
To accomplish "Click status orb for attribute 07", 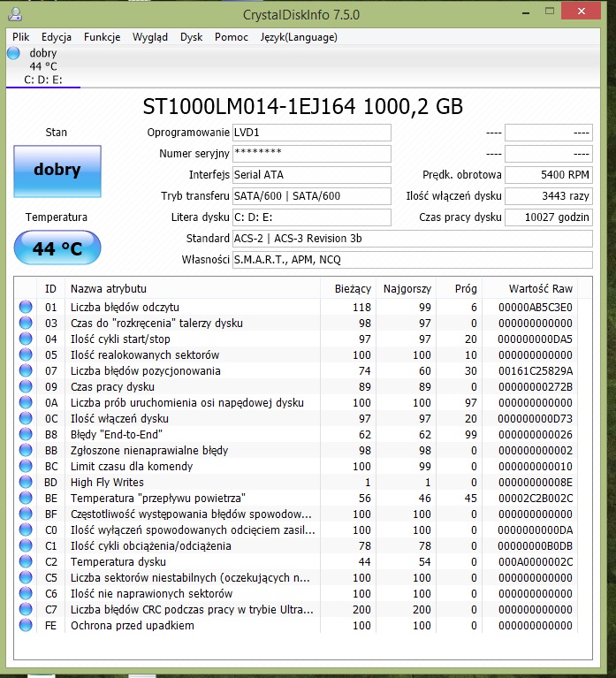I will pyautogui.click(x=26, y=370).
